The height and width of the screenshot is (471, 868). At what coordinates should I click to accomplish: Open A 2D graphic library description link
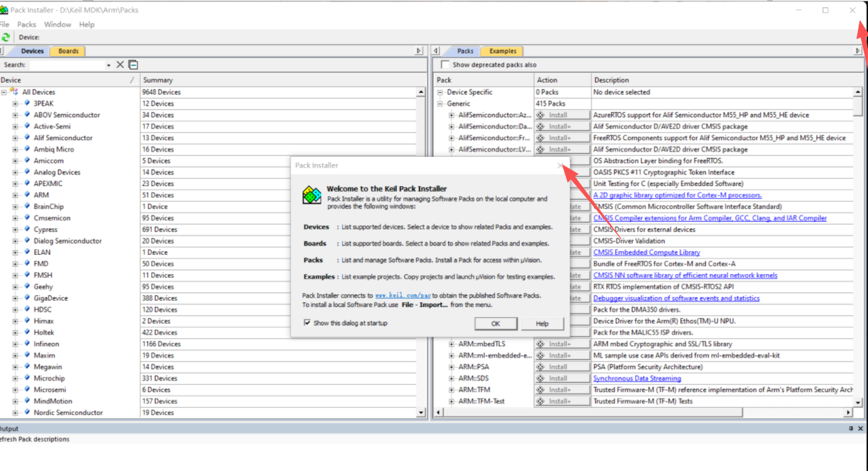[677, 195]
